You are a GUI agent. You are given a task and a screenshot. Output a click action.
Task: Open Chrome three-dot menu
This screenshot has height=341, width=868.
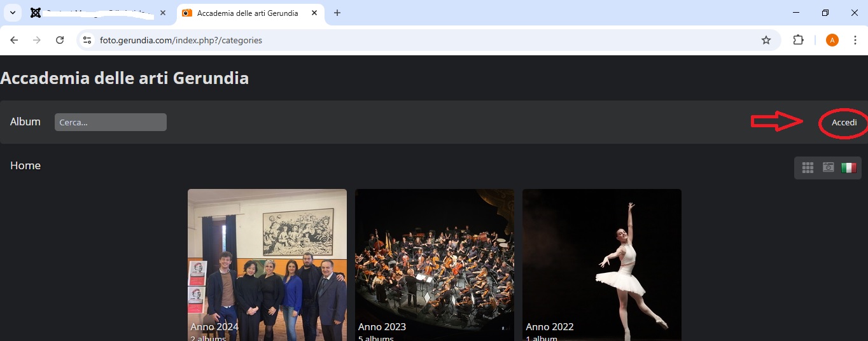coord(855,40)
